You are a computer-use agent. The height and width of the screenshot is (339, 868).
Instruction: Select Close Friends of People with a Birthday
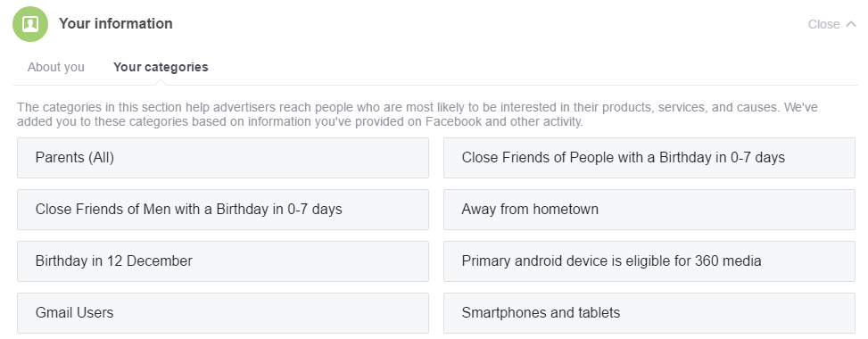click(x=649, y=158)
